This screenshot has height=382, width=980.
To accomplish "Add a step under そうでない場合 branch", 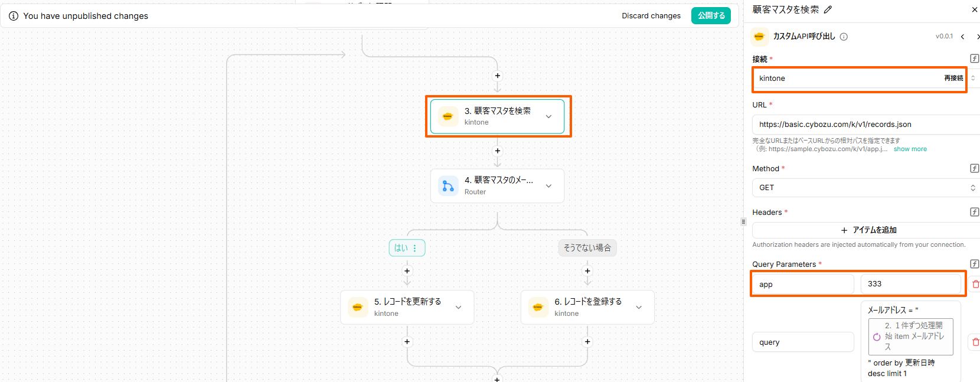I will tap(587, 271).
